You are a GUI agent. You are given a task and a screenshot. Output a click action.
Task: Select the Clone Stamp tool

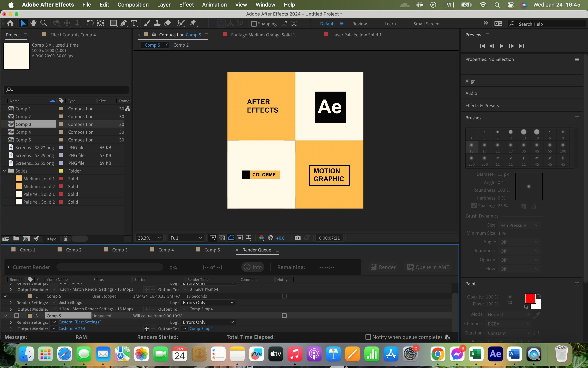pos(157,23)
